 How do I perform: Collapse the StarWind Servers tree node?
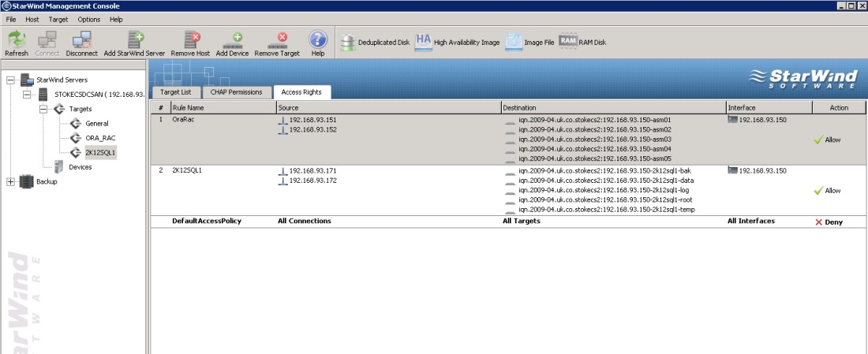10,80
